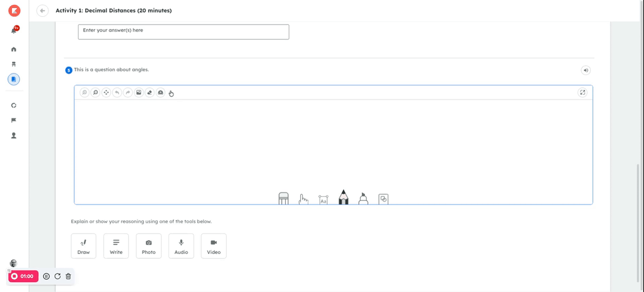
Task: Zoom out on the drawing canvas
Action: [95, 93]
